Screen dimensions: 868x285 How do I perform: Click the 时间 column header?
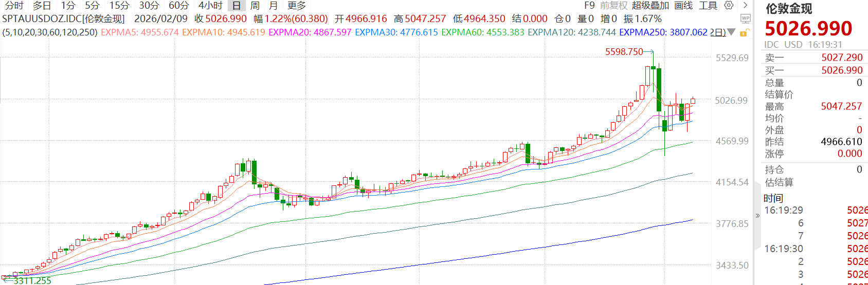click(773, 198)
